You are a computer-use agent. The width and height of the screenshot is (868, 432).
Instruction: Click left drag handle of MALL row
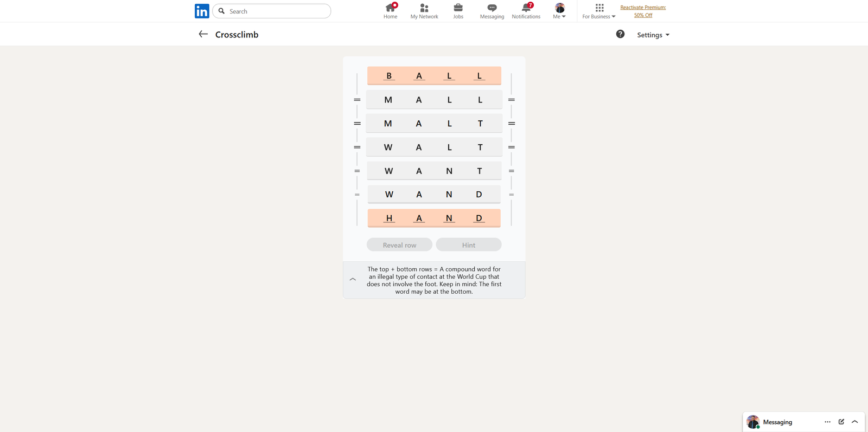(x=357, y=100)
